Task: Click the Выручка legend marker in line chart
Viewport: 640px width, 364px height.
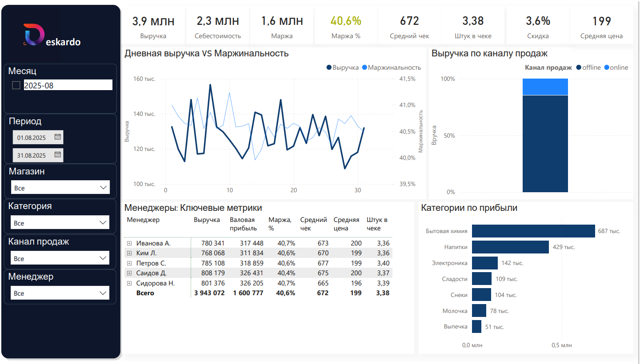Action: pyautogui.click(x=329, y=67)
